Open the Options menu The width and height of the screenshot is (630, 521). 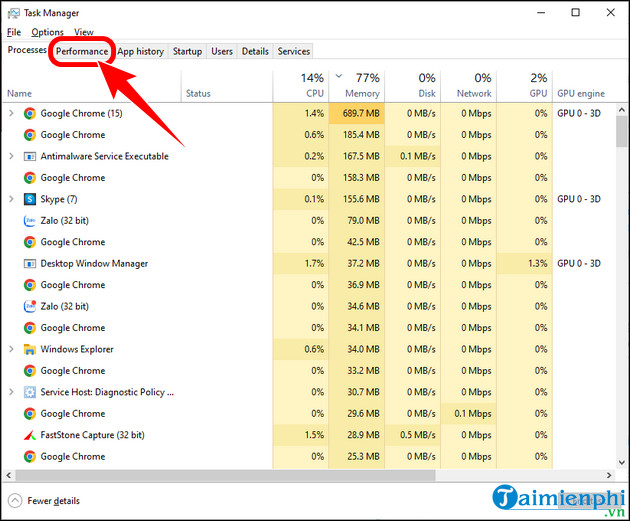click(47, 32)
